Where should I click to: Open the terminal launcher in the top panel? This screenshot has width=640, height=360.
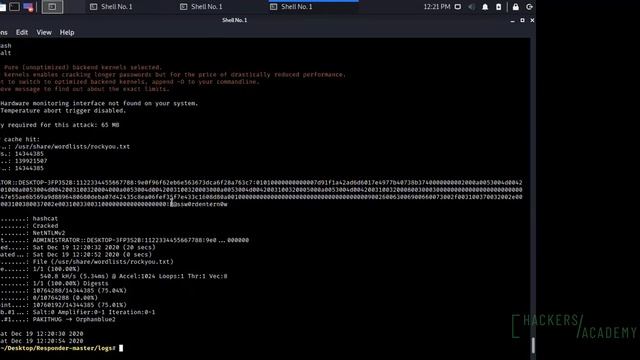14,7
